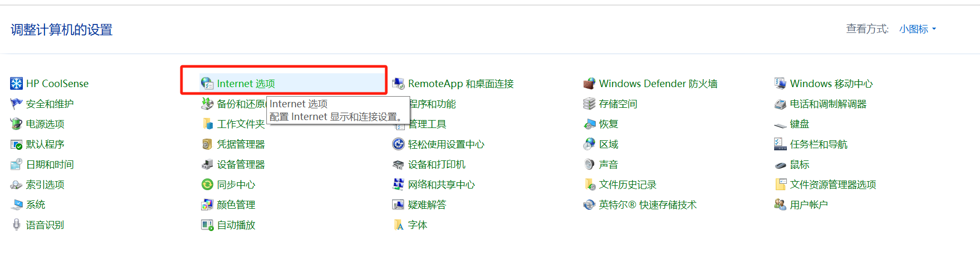This screenshot has height=273, width=980.
Task: Click the 索引选项 icon
Action: (x=16, y=184)
